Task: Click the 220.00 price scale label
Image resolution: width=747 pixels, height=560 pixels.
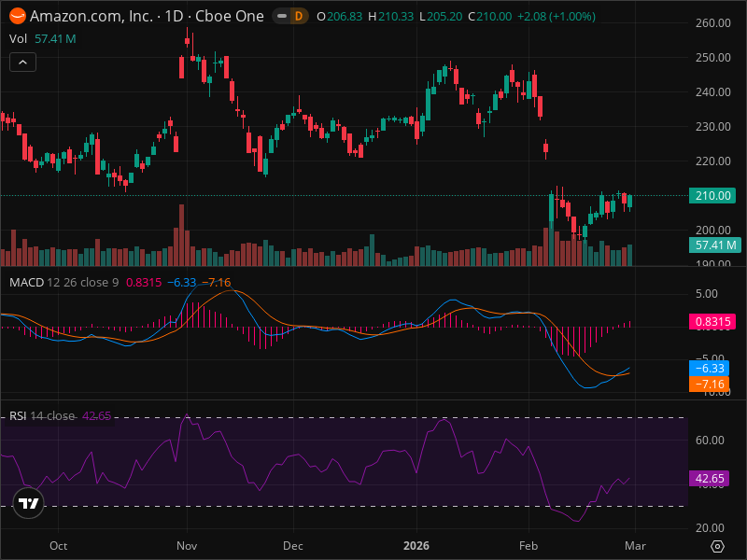Action: [712, 161]
